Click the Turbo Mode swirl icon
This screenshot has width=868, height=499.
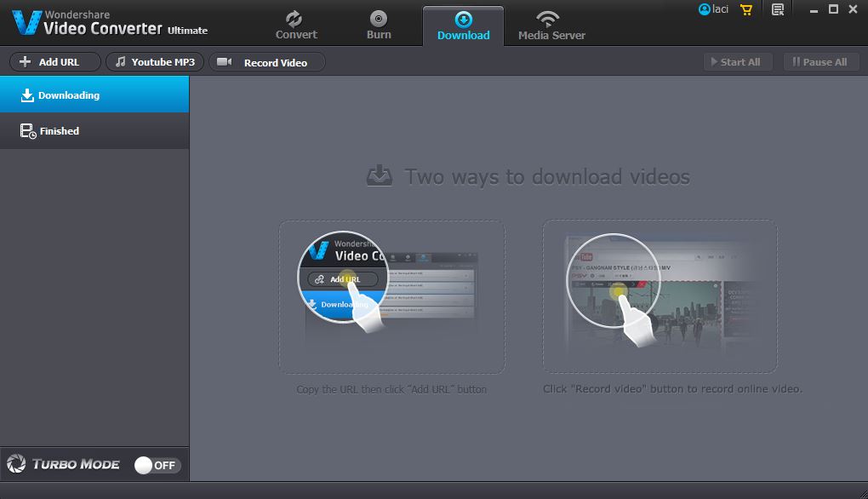pos(16,464)
